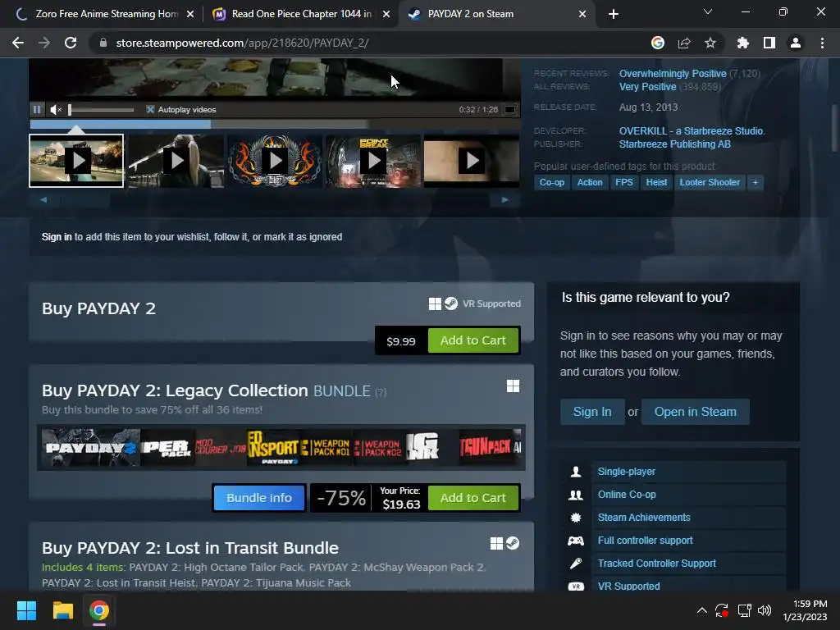The width and height of the screenshot is (840, 630).
Task: Open VR Supported feature link
Action: 629,586
